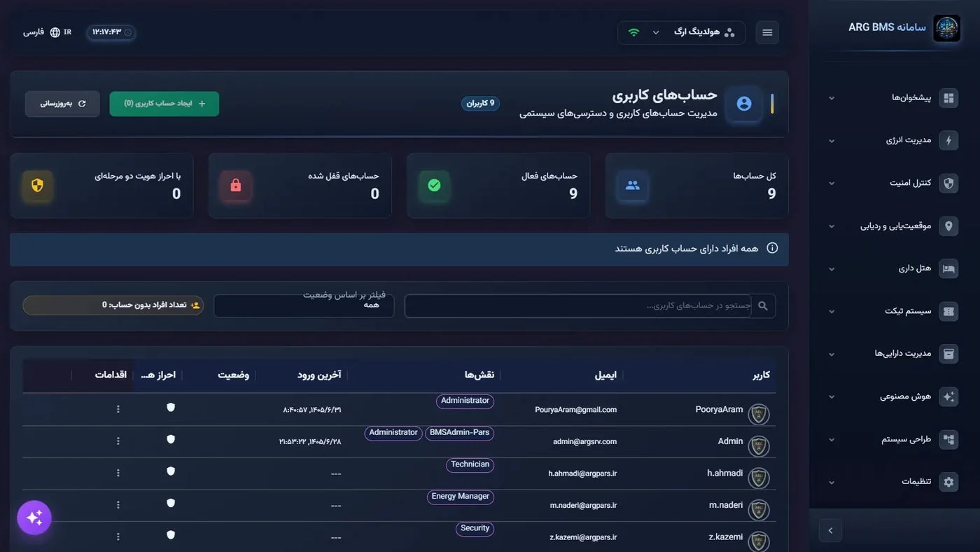Image resolution: width=980 pixels, height=552 pixels.
Task: Open actions menu for m.naderi row
Action: pyautogui.click(x=118, y=505)
